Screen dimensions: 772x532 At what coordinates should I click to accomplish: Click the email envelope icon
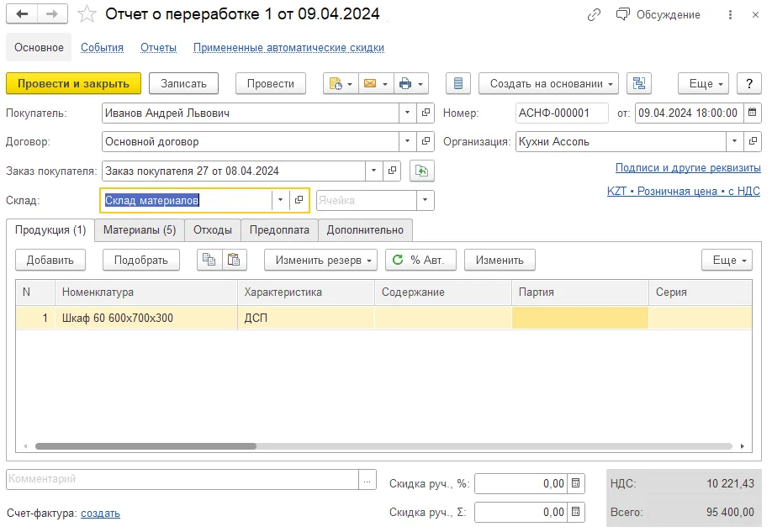375,84
